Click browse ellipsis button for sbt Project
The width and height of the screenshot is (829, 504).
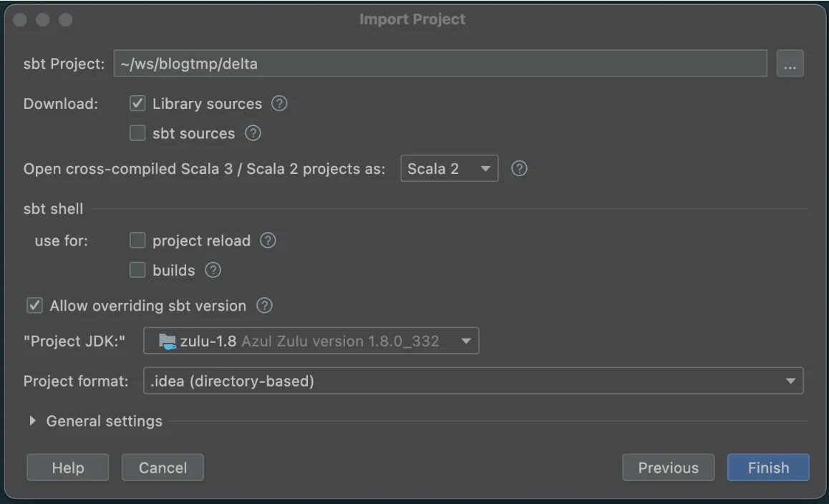(x=790, y=64)
